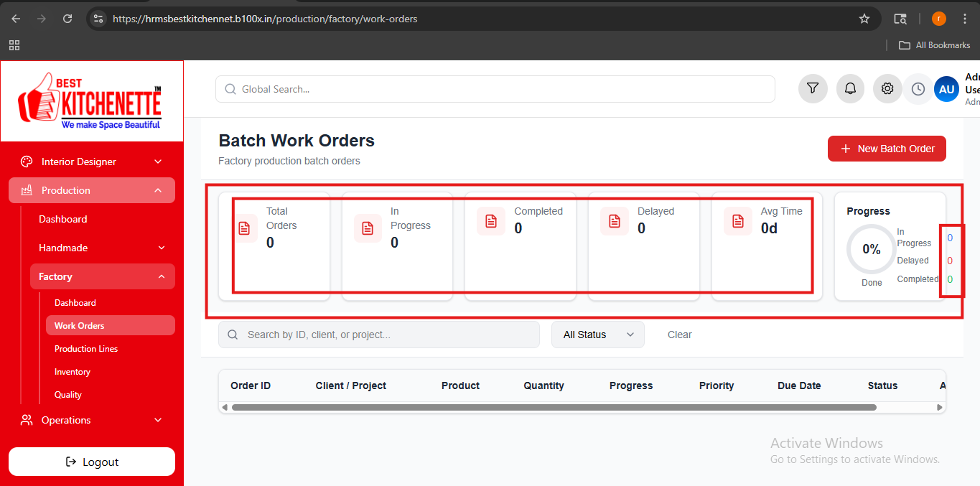980x486 pixels.
Task: Expand Operations menu chevron
Action: click(x=158, y=420)
